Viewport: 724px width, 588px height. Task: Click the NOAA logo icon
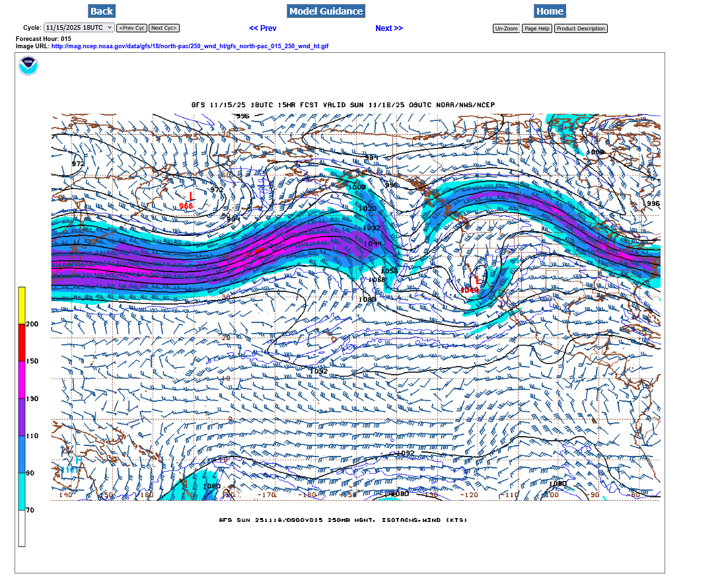coord(28,66)
